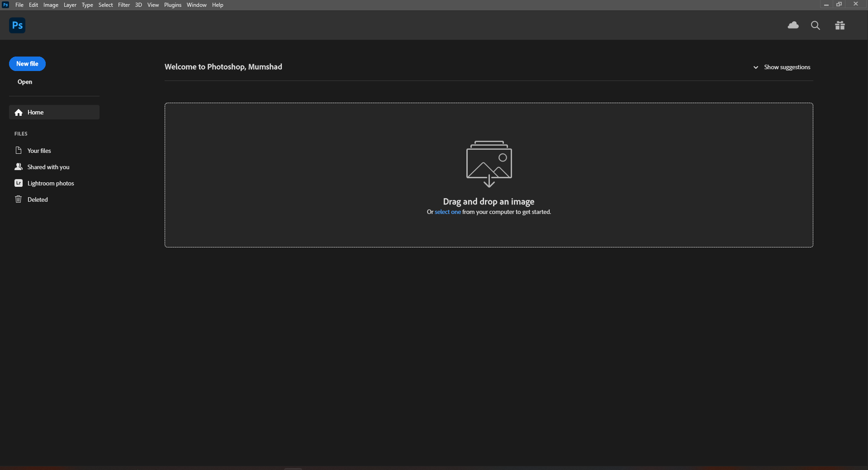This screenshot has height=470, width=868.
Task: Open the Layer menu
Action: (x=70, y=5)
